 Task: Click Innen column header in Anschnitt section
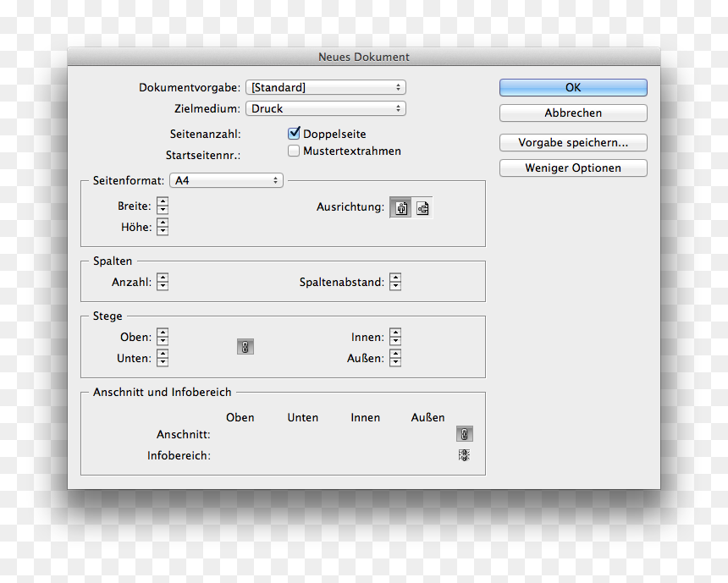pyautogui.click(x=366, y=418)
